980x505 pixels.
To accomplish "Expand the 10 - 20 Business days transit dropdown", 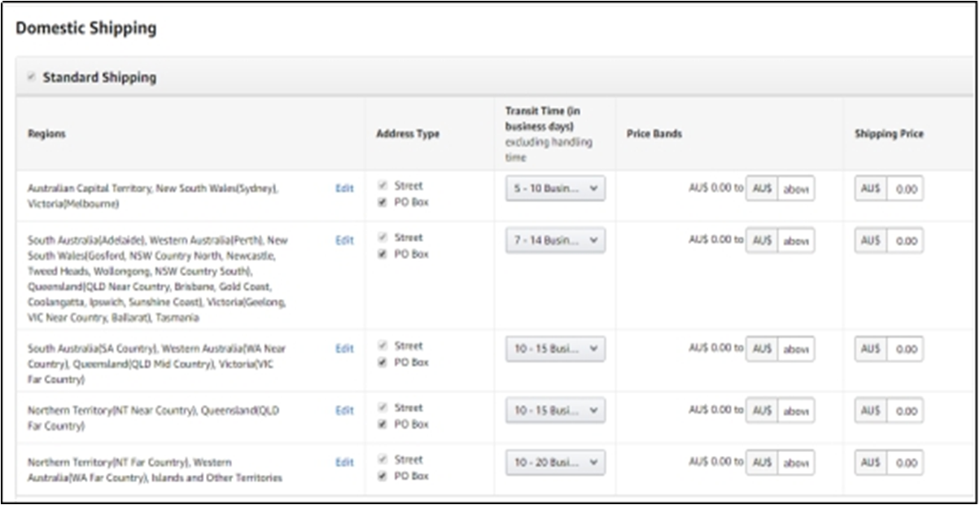I will (555, 463).
